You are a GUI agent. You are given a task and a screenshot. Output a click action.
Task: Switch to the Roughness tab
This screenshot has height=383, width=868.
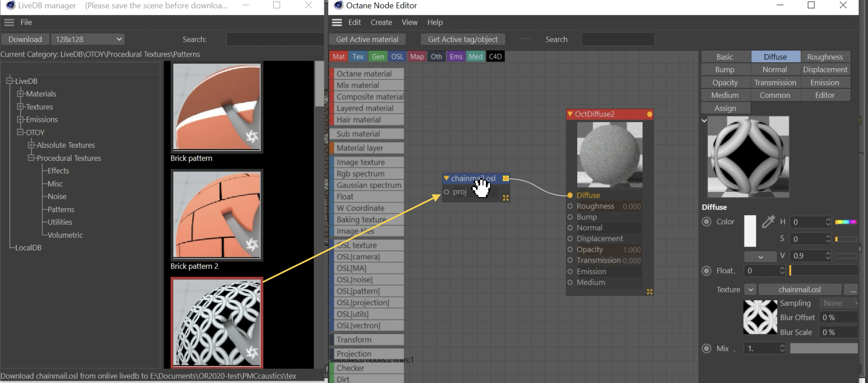[825, 57]
